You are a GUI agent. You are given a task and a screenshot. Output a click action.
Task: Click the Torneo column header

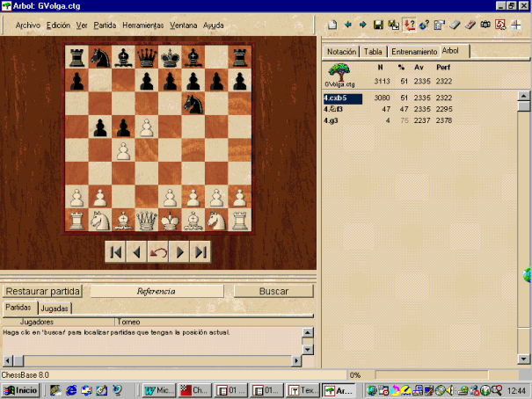(128, 323)
